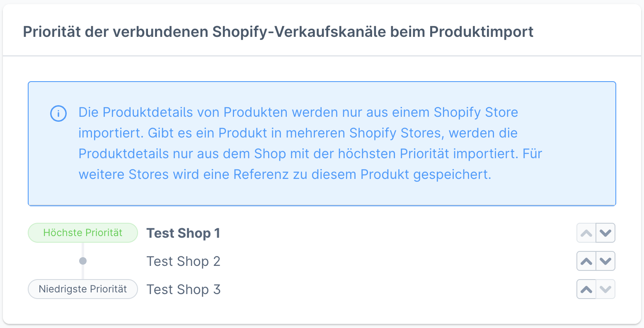Click the Priorität der verbundenen Shopify-Verkaufskanäle heading
This screenshot has width=644, height=328.
click(x=278, y=31)
